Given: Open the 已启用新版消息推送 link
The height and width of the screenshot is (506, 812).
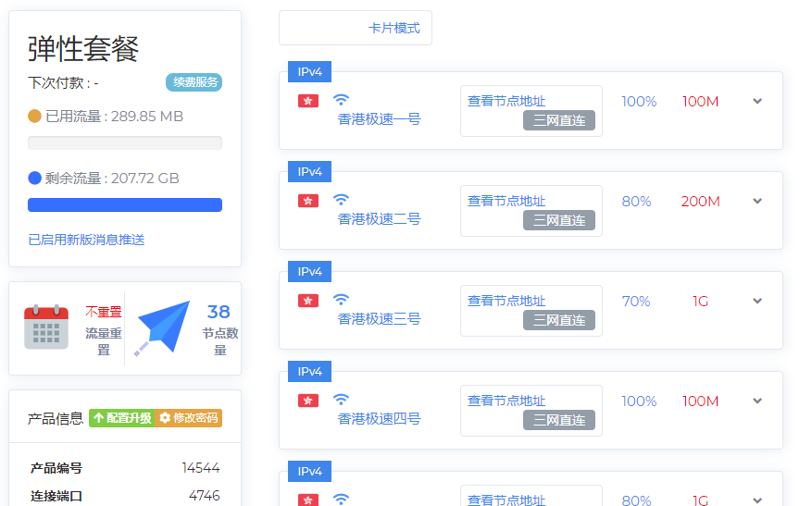Looking at the screenshot, I should (86, 240).
